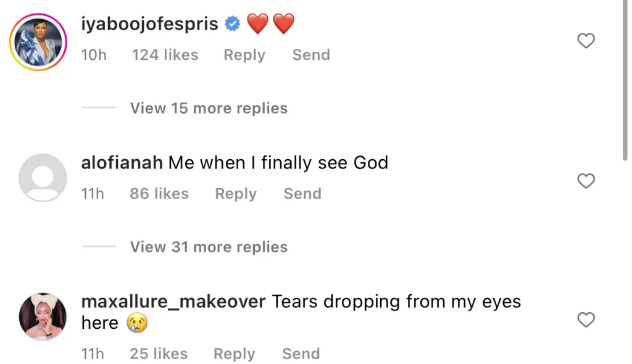Image resolution: width=632 pixels, height=364 pixels.
Task: Reply to iyaboojofespris comment
Action: (x=244, y=55)
